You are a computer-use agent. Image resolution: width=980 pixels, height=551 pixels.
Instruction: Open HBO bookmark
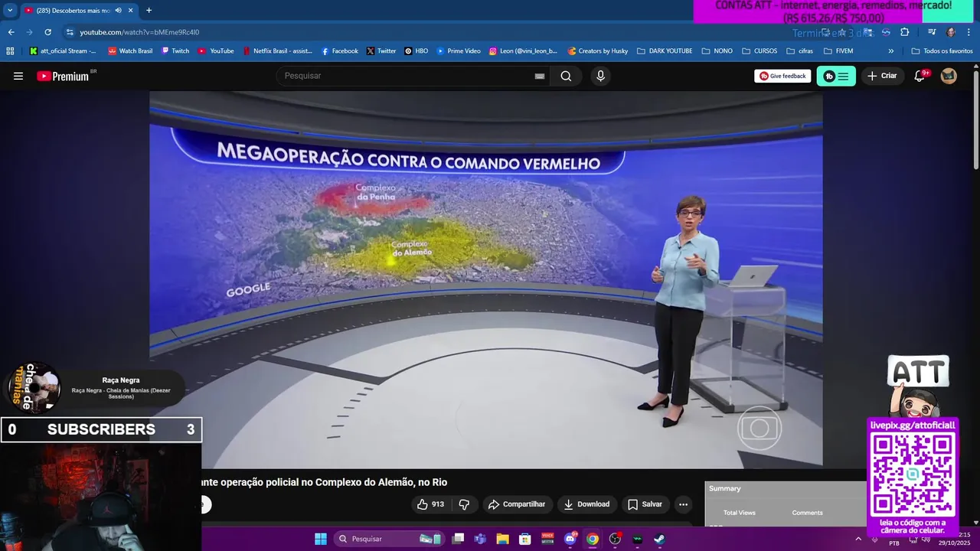coord(416,51)
